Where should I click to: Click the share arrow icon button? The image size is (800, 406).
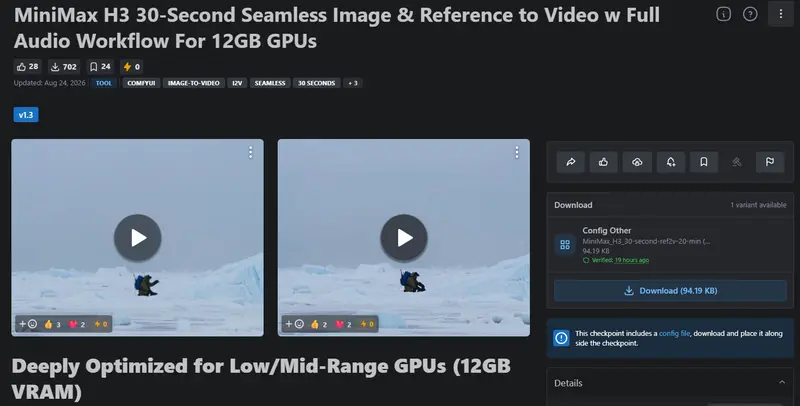570,162
